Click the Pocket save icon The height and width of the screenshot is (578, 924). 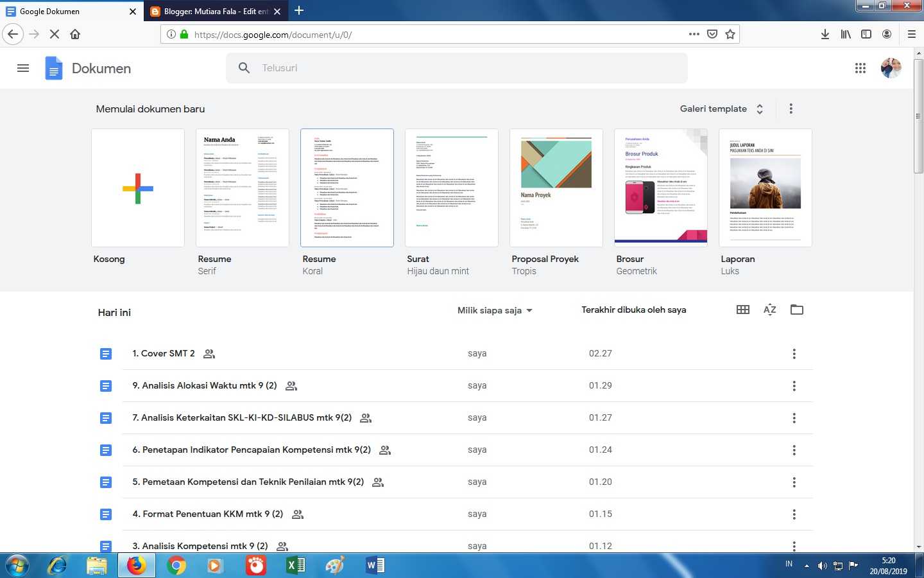point(712,34)
